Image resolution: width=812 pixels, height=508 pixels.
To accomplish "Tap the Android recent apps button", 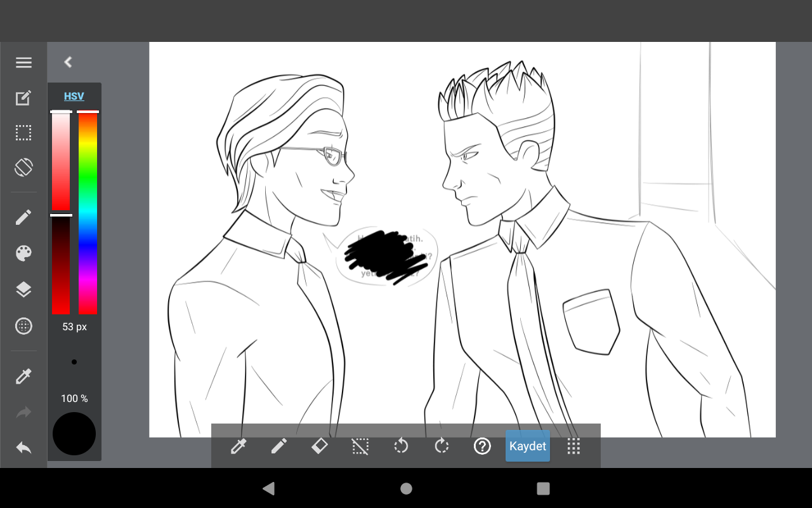I will tap(543, 488).
